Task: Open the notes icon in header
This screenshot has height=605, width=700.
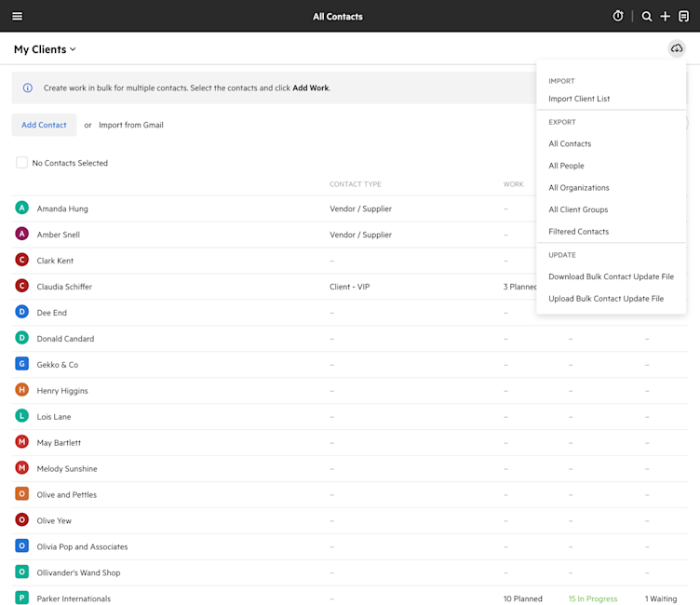Action: [x=683, y=17]
